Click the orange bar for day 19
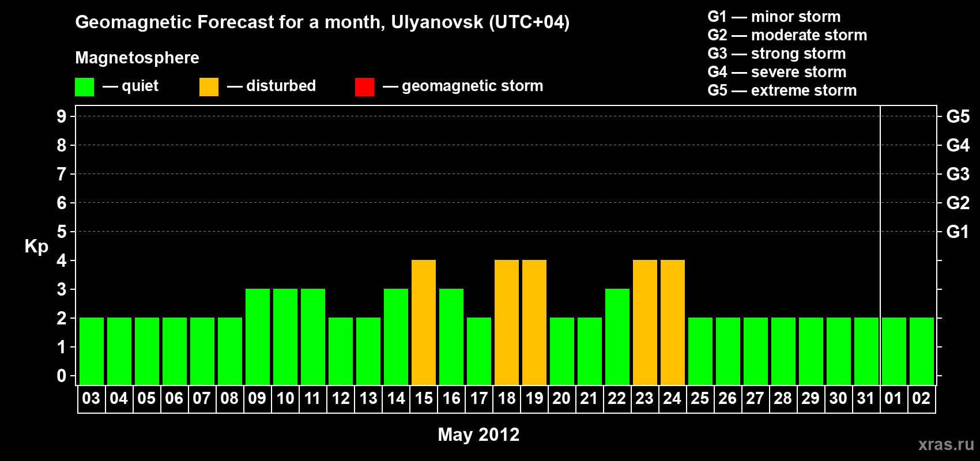Image resolution: width=980 pixels, height=461 pixels. 534,322
